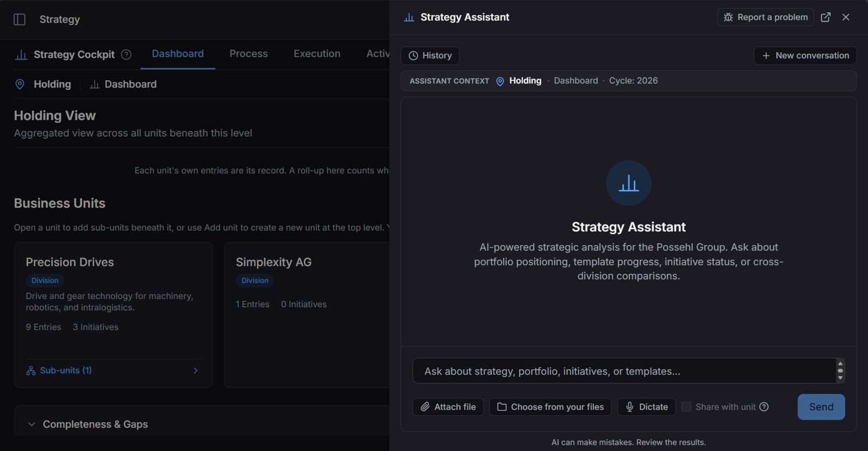
Task: Open the Precision Drives card title
Action: 70,262
